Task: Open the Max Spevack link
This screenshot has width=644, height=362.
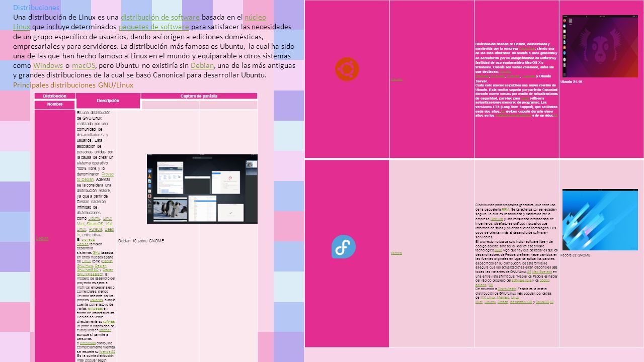Action: point(542,272)
